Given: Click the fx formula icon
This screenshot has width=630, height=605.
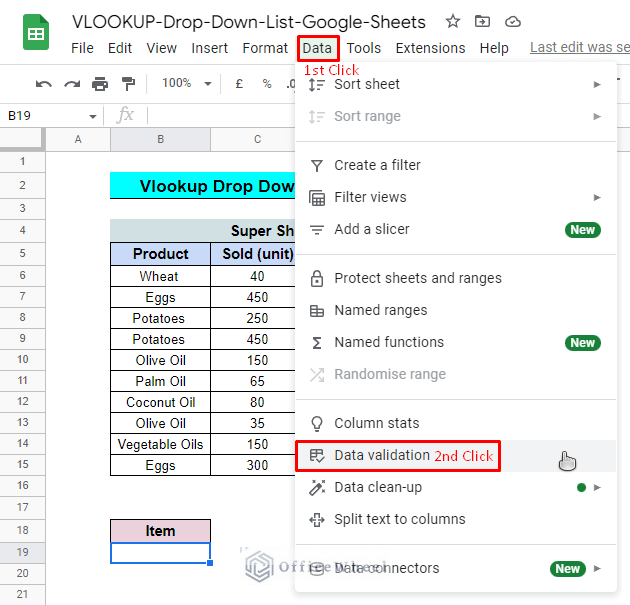Looking at the screenshot, I should tap(125, 115).
